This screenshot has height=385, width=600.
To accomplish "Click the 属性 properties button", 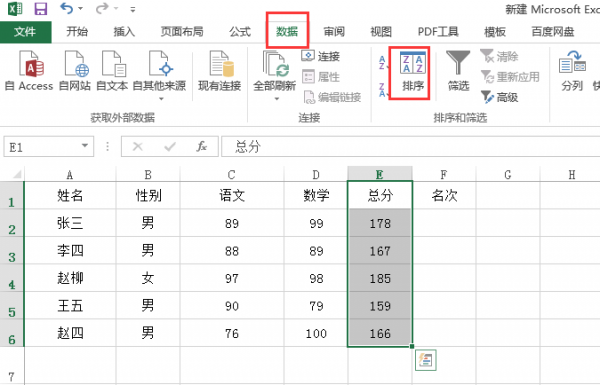I will click(321, 77).
